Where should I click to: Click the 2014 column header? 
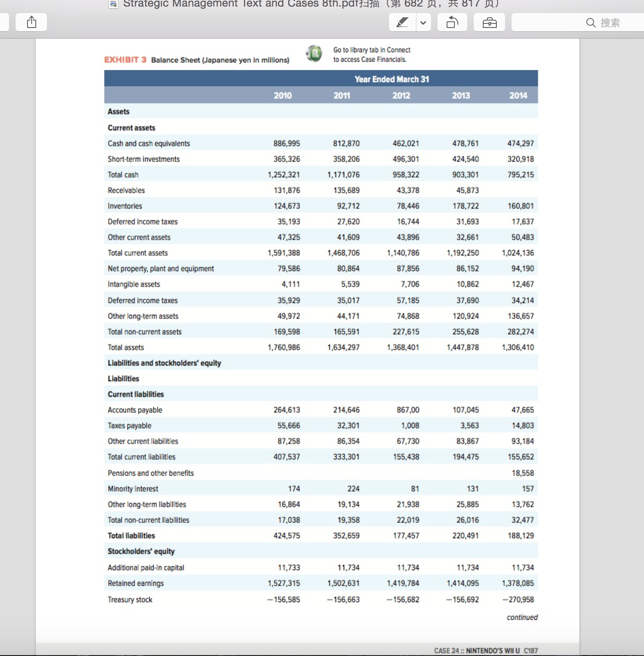coord(518,95)
